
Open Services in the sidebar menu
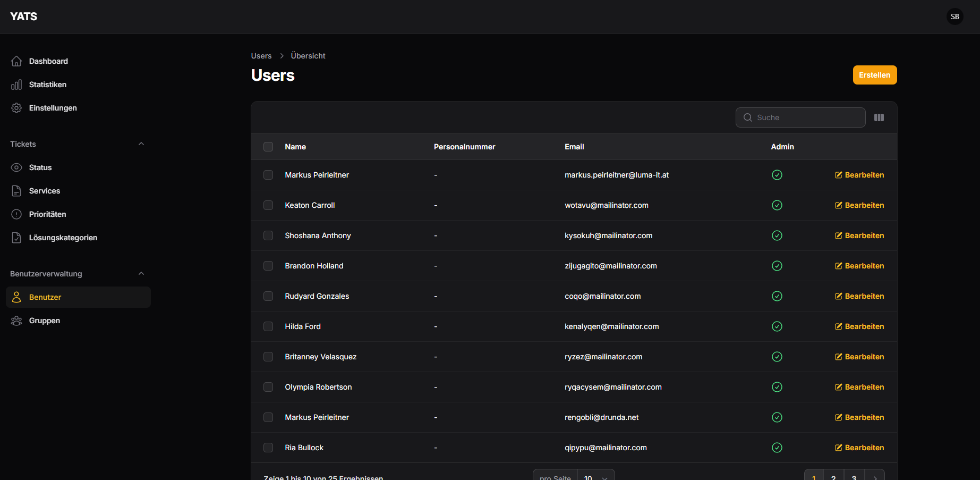coord(45,191)
